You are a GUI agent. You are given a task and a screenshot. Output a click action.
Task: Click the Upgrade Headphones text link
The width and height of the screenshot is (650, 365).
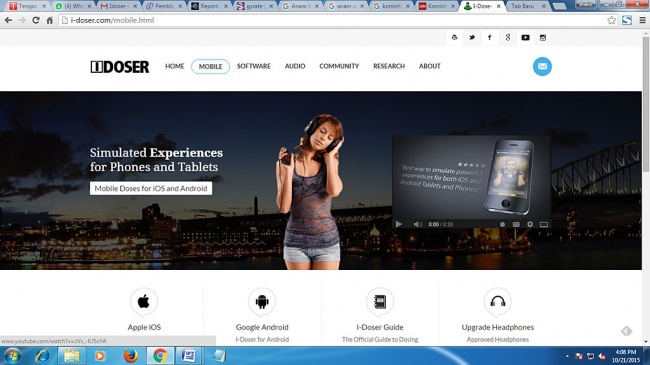[x=497, y=327]
